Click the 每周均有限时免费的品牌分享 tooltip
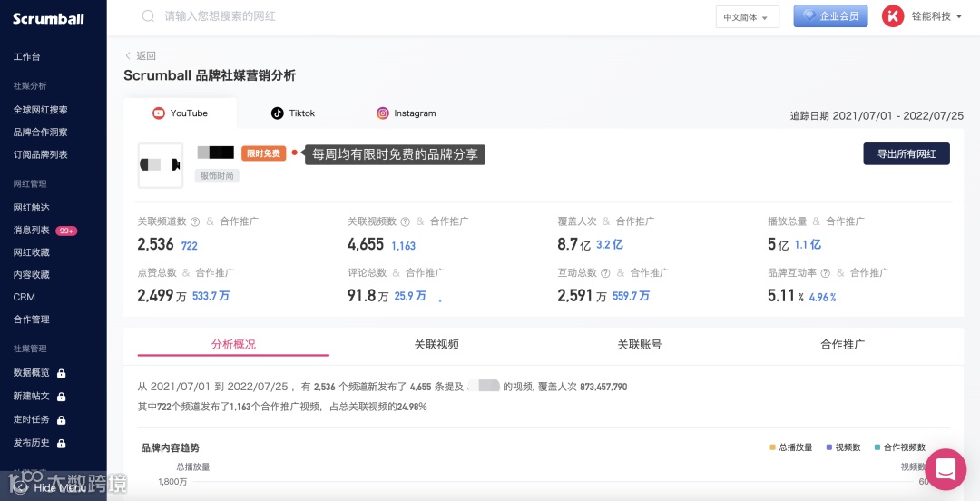This screenshot has height=501, width=980. point(395,154)
